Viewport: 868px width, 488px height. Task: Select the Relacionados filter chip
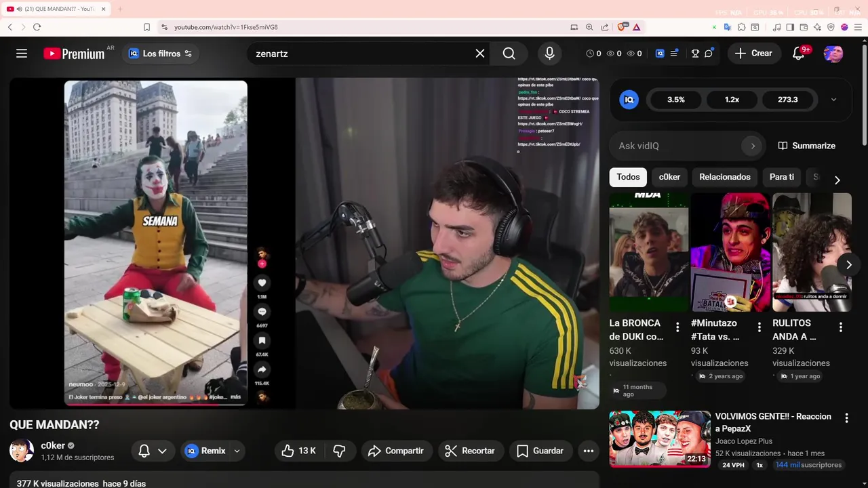tap(725, 177)
